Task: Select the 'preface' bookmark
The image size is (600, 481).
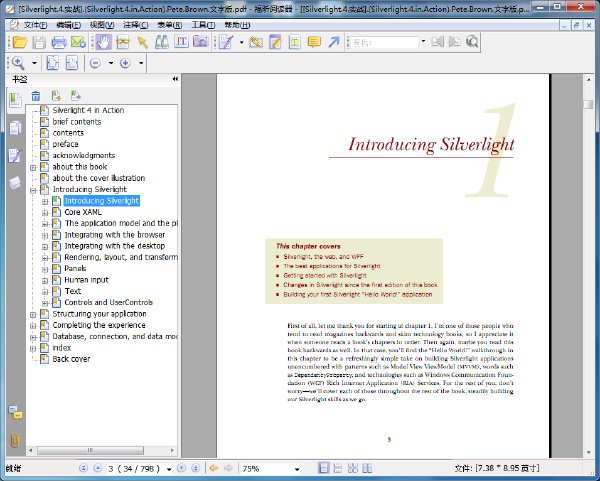Action: coord(65,144)
